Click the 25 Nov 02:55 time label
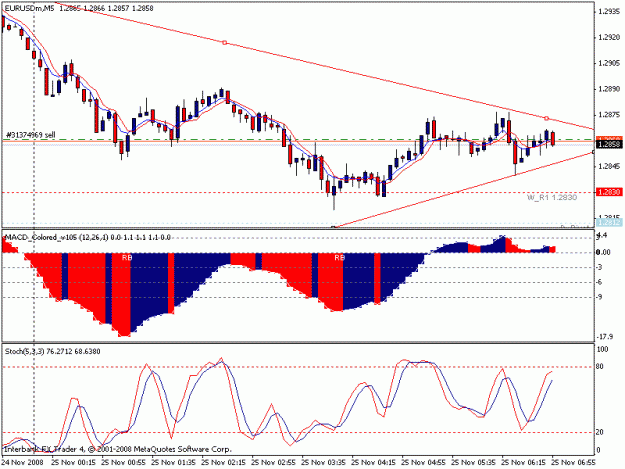The height and width of the screenshot is (469, 625). [x=273, y=463]
